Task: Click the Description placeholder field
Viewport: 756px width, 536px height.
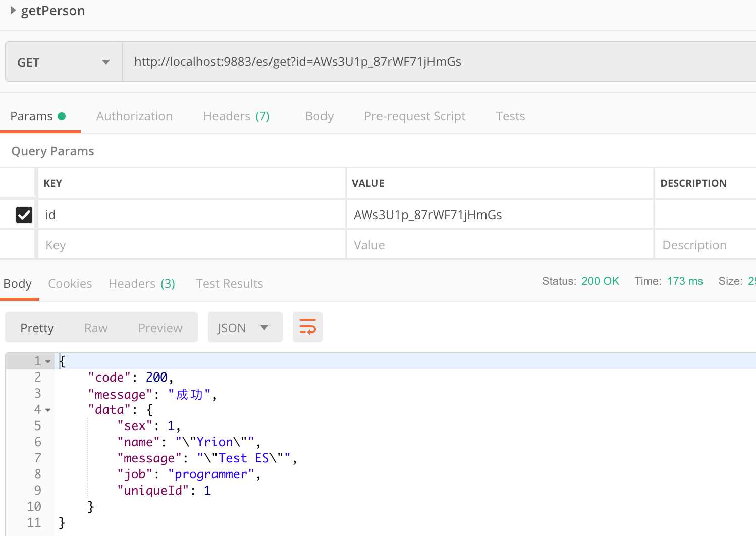Action: click(706, 245)
